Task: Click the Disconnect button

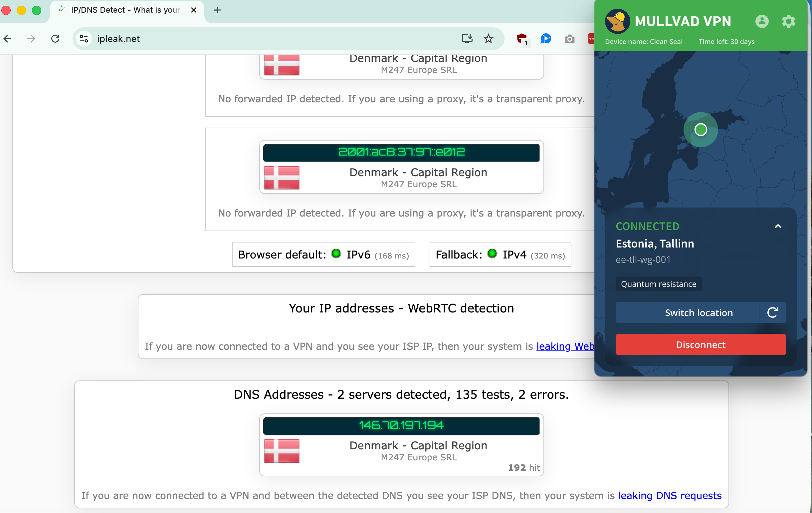Action: [701, 344]
